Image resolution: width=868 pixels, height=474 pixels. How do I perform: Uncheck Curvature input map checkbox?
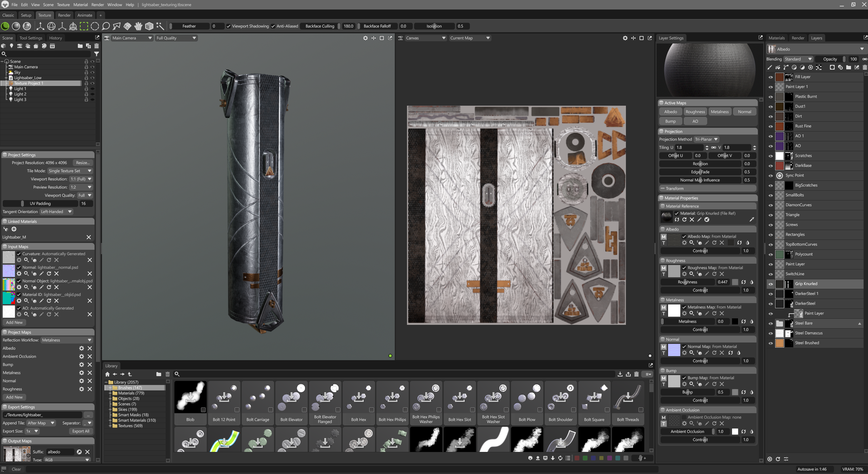click(19, 254)
